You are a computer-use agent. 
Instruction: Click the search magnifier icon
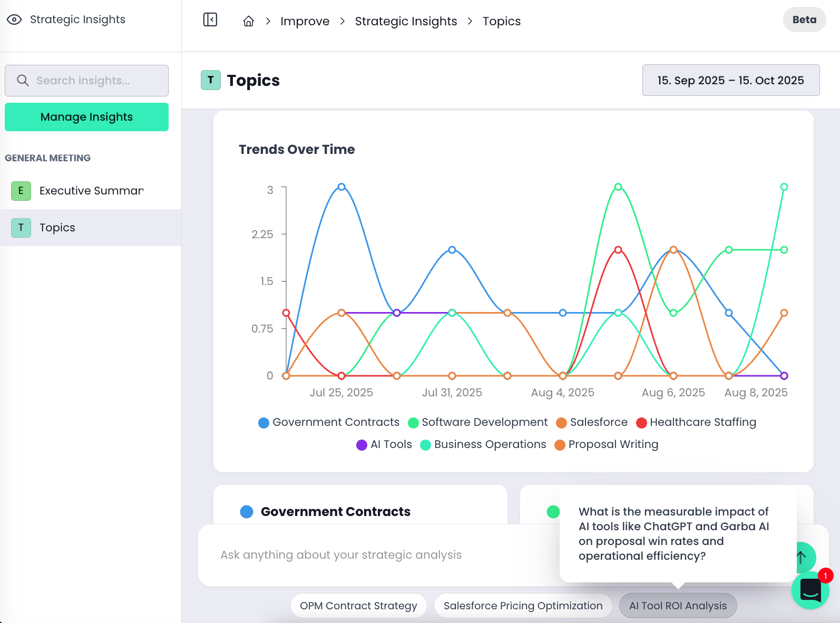click(x=23, y=81)
